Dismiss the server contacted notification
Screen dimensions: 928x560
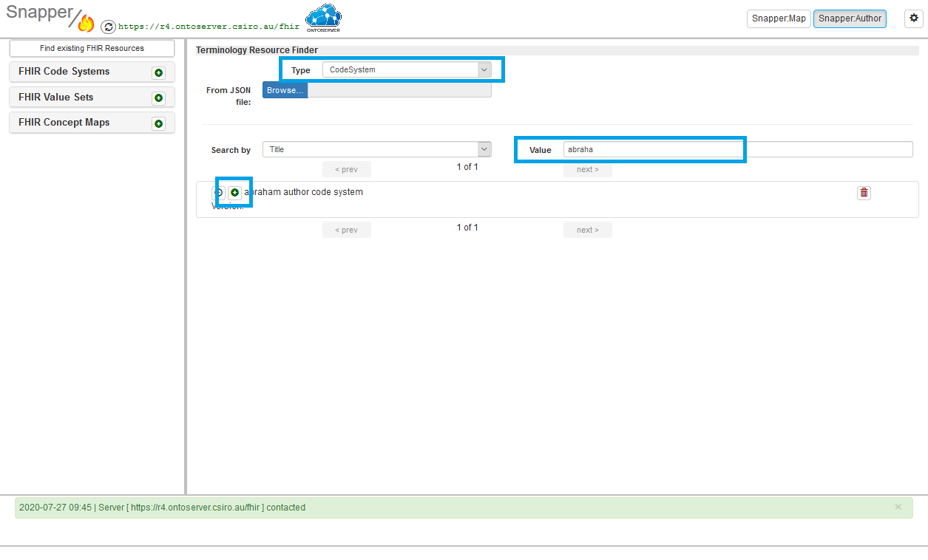click(x=898, y=507)
